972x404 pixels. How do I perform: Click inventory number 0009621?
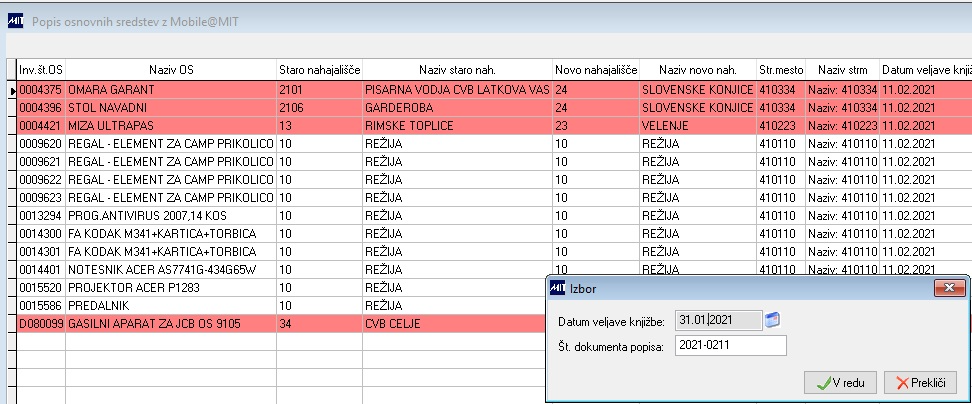[41, 162]
